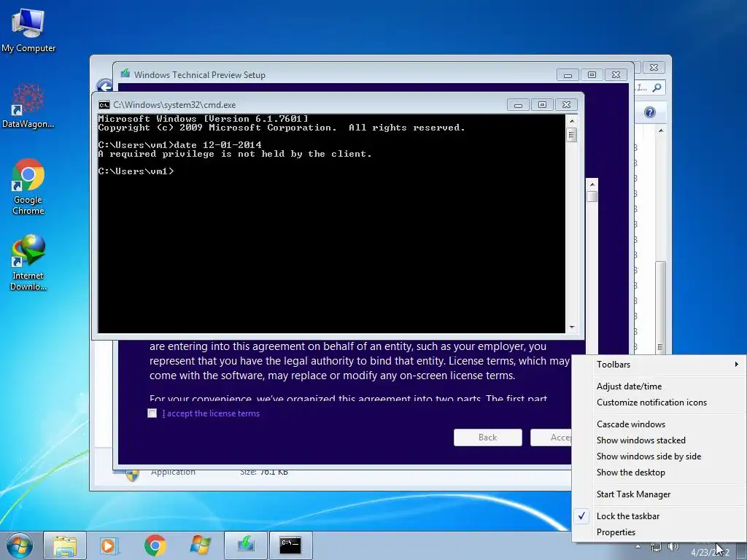Choose Adjust date/time from context menu
Image resolution: width=747 pixels, height=560 pixels.
659,386
